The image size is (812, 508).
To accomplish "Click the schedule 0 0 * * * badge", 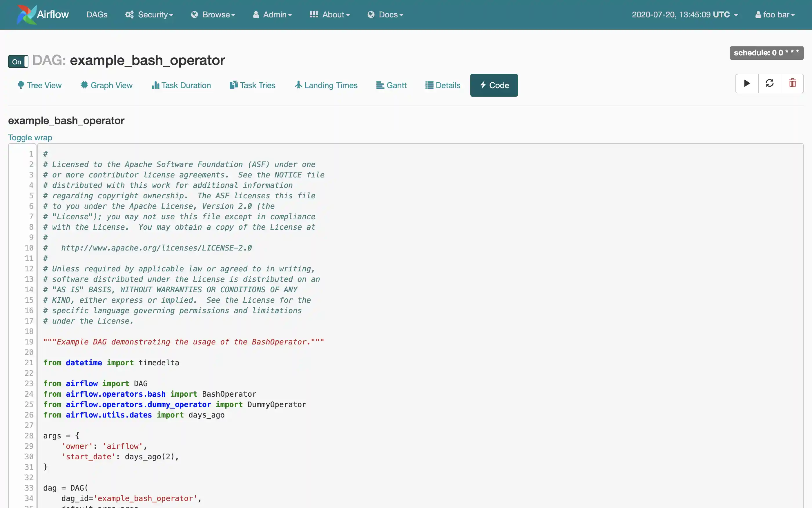I will [x=766, y=53].
